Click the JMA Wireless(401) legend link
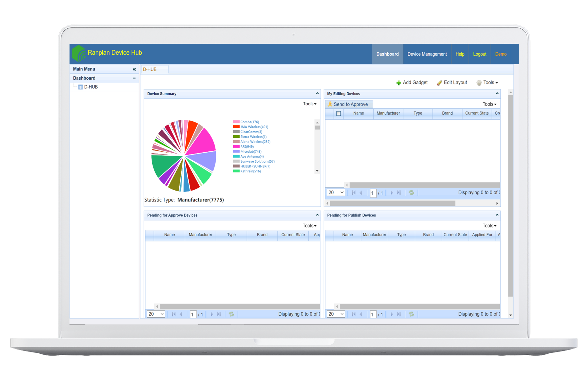Image resolution: width=588 pixels, height=380 pixels. click(254, 127)
